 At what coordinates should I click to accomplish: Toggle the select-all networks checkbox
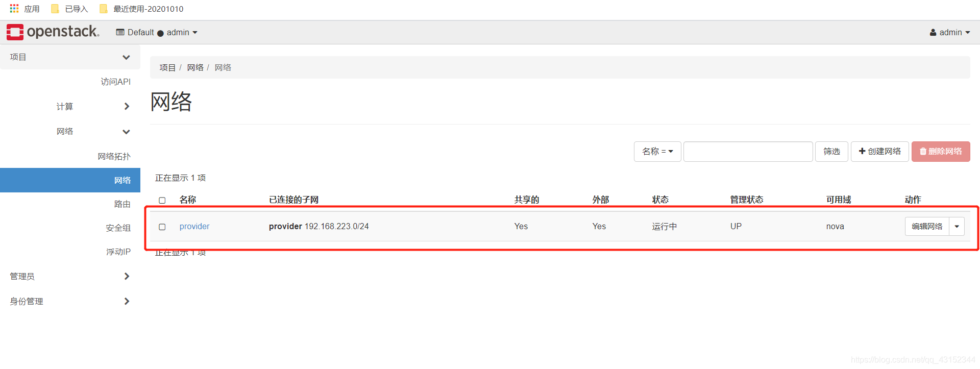point(162,200)
